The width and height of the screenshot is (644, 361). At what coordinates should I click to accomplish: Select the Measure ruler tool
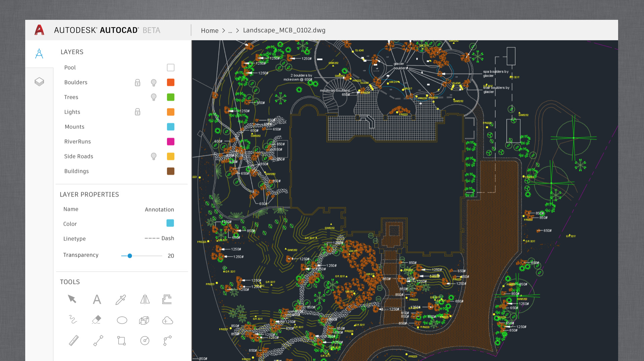(x=74, y=340)
